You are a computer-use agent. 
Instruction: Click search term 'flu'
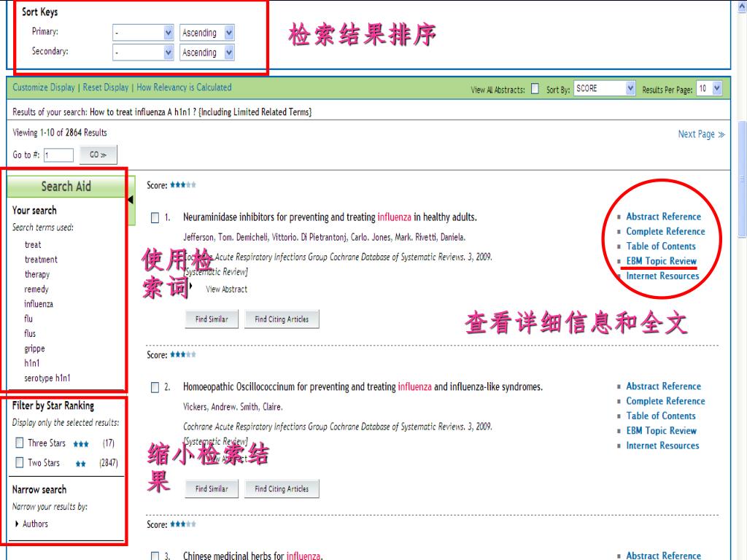[28, 319]
